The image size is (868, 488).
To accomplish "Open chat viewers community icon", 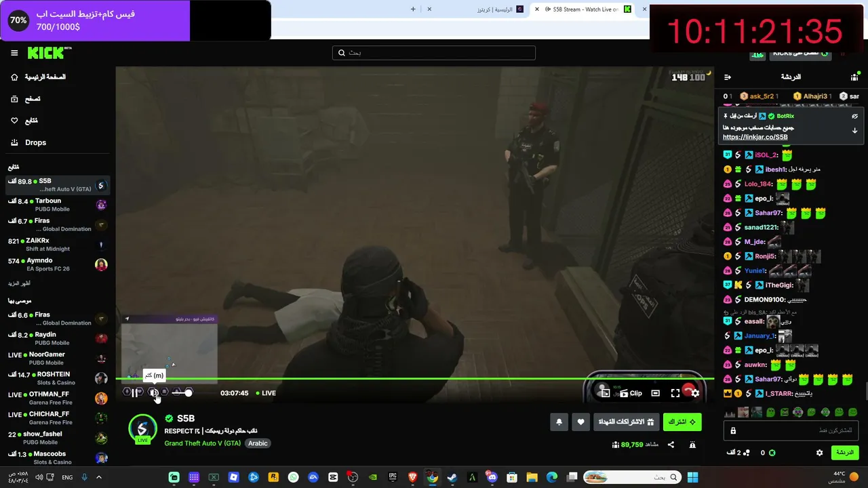I will tap(854, 77).
